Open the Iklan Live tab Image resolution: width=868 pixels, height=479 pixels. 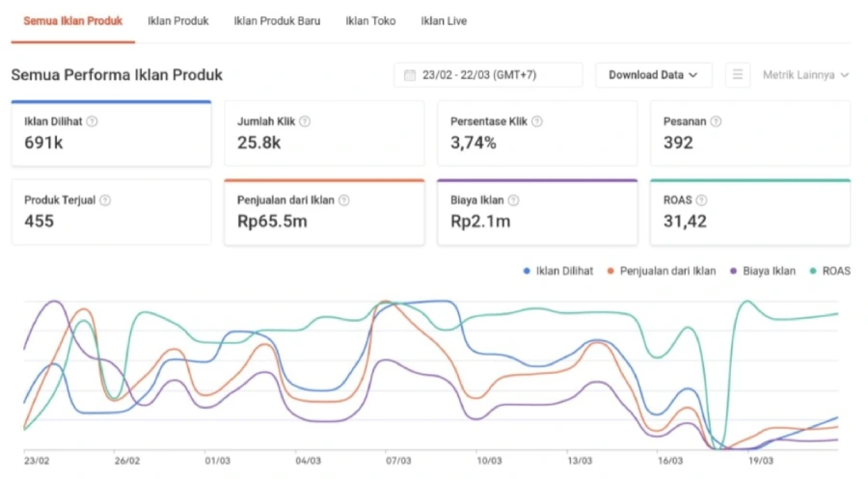point(444,21)
